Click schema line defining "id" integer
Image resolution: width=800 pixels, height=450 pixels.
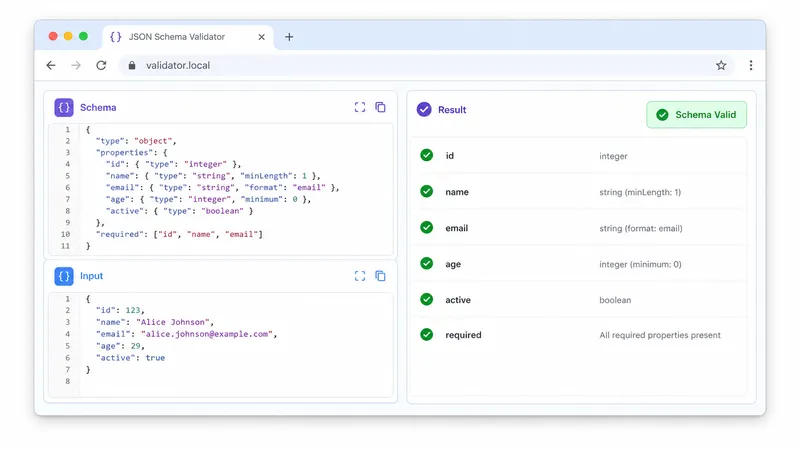(x=173, y=164)
